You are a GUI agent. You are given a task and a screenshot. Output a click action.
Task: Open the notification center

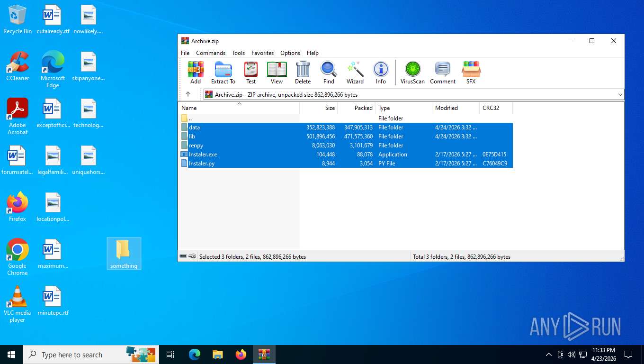coord(628,355)
